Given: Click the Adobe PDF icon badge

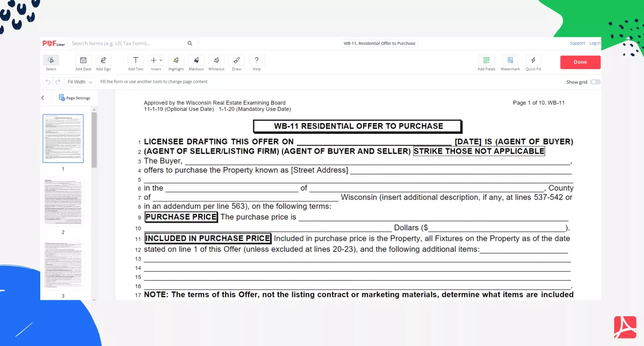Looking at the screenshot, I should click(x=625, y=327).
